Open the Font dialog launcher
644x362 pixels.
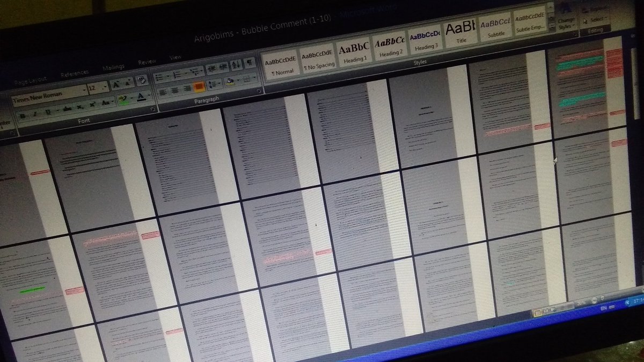click(x=153, y=109)
